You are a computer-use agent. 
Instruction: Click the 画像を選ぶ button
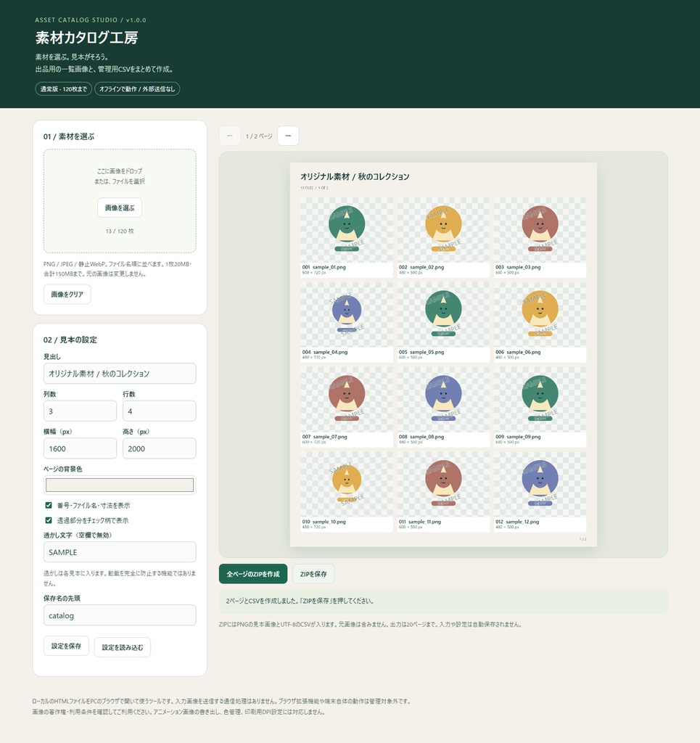point(120,208)
